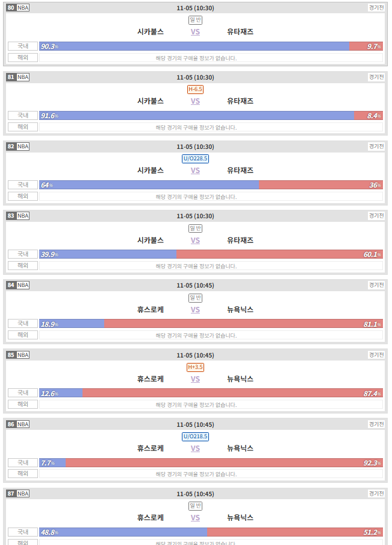Click the VS link in match 84
This screenshot has height=545, width=392.
click(195, 310)
